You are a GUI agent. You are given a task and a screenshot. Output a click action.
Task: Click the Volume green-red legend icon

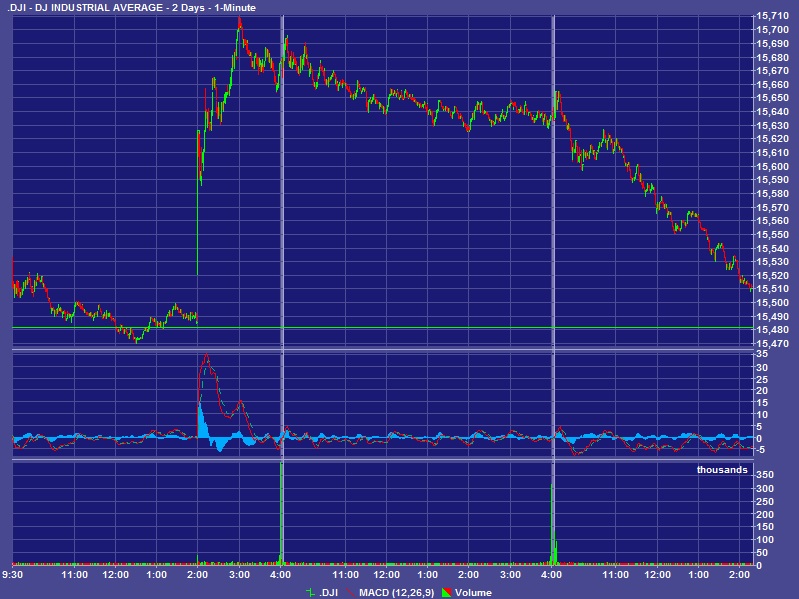coord(447,592)
